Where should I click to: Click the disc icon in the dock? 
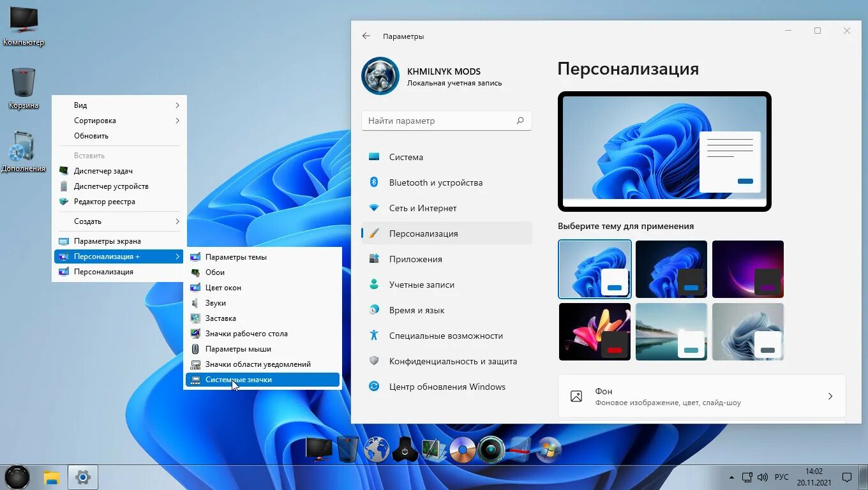462,450
